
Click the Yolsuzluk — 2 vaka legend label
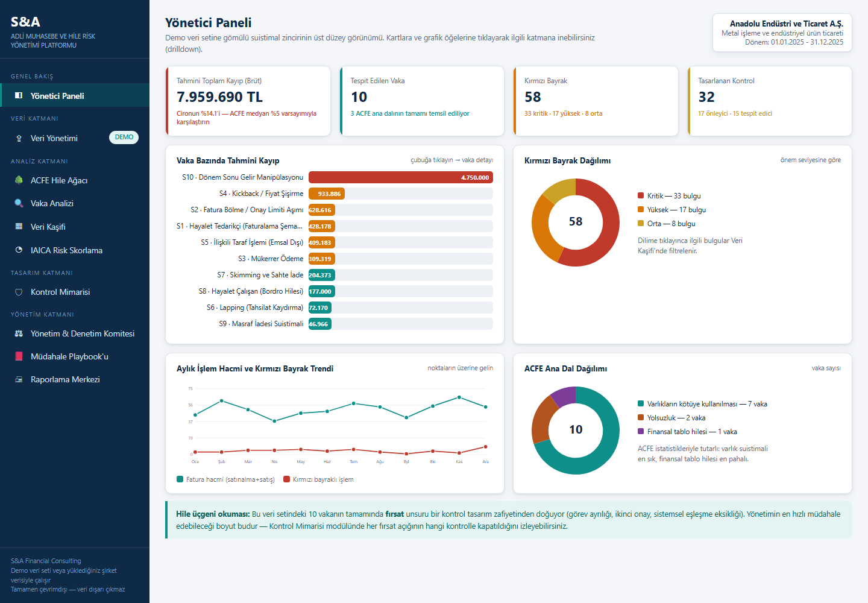click(x=676, y=418)
